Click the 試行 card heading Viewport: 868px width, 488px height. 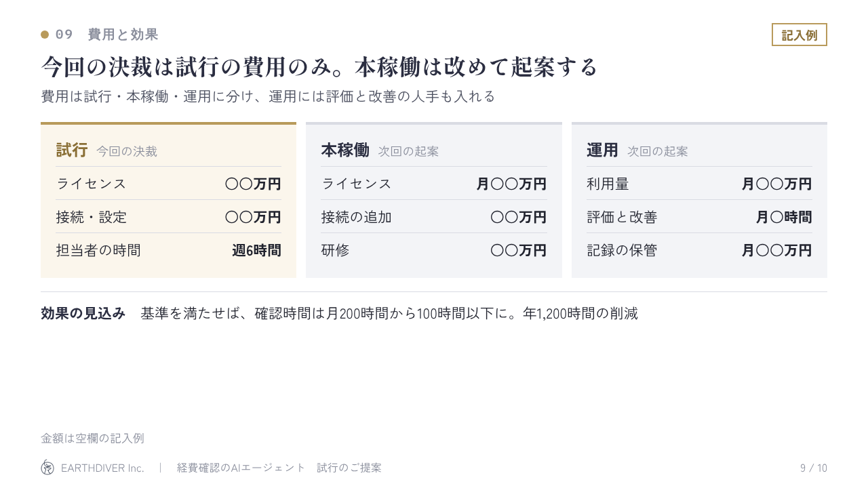(72, 150)
